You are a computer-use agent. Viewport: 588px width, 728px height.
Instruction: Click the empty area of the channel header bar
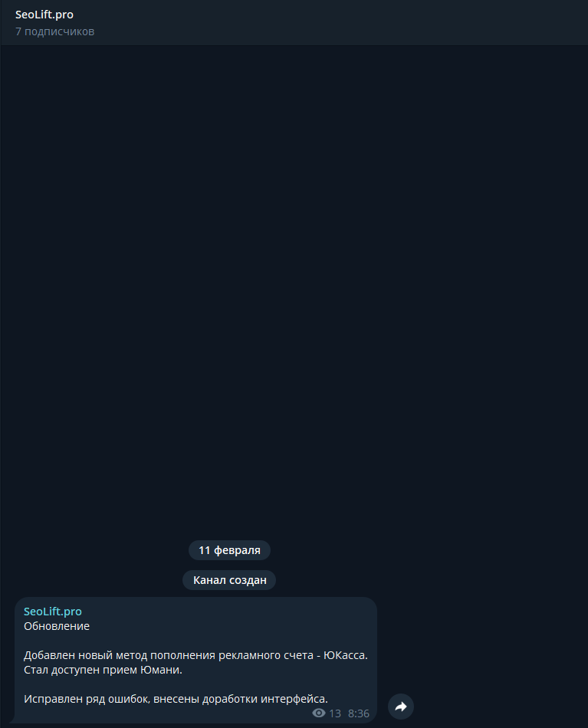pyautogui.click(x=339, y=22)
